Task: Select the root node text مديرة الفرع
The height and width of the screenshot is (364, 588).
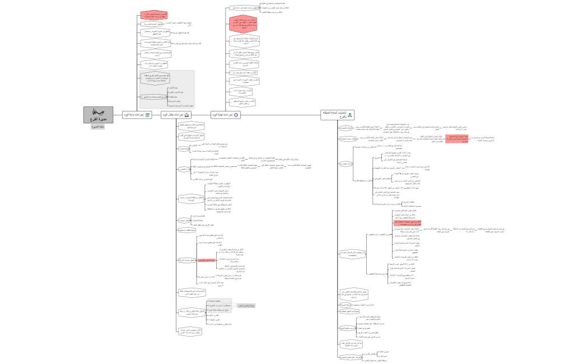Action: (x=98, y=118)
